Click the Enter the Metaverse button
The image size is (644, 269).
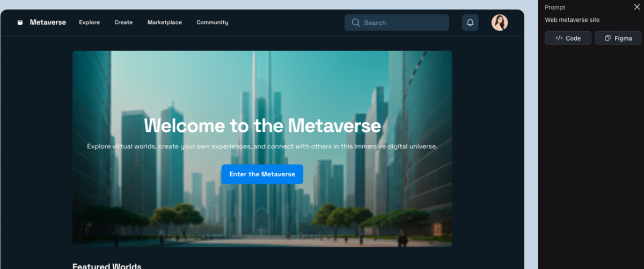pos(262,174)
